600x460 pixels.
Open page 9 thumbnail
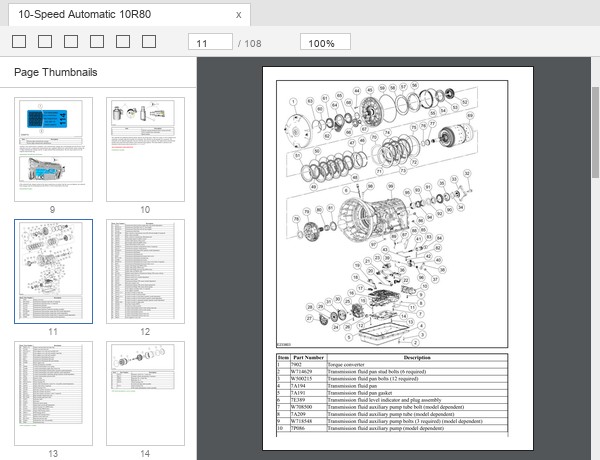coord(54,149)
